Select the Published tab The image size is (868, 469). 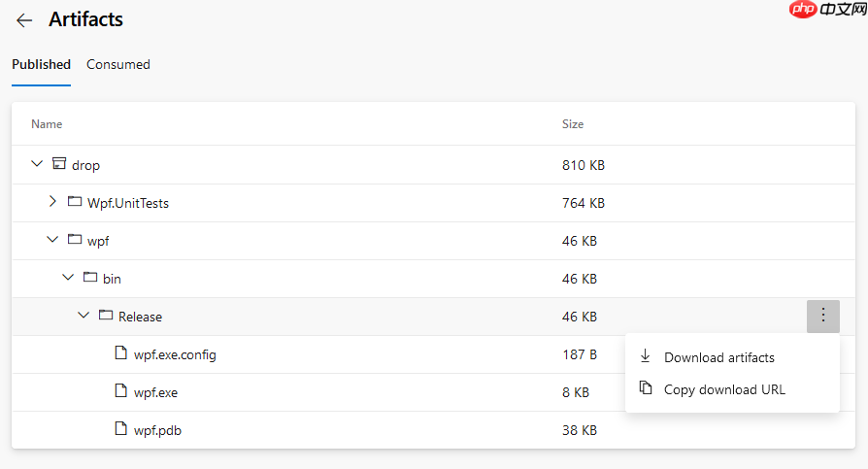click(x=42, y=64)
